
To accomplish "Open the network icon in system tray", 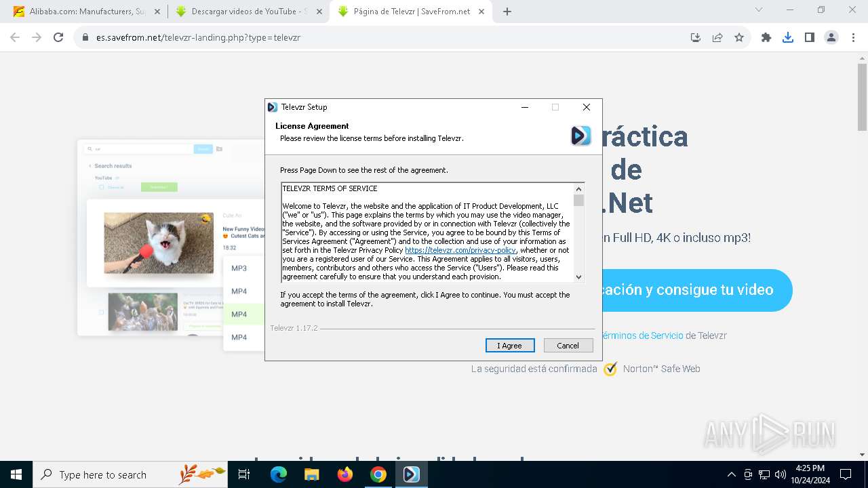I will (764, 474).
